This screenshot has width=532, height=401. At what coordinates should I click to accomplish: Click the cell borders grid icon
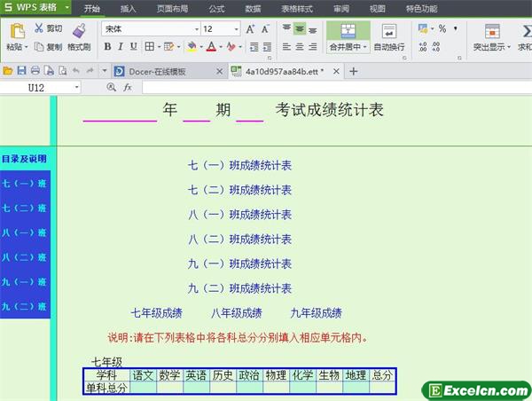pos(149,46)
